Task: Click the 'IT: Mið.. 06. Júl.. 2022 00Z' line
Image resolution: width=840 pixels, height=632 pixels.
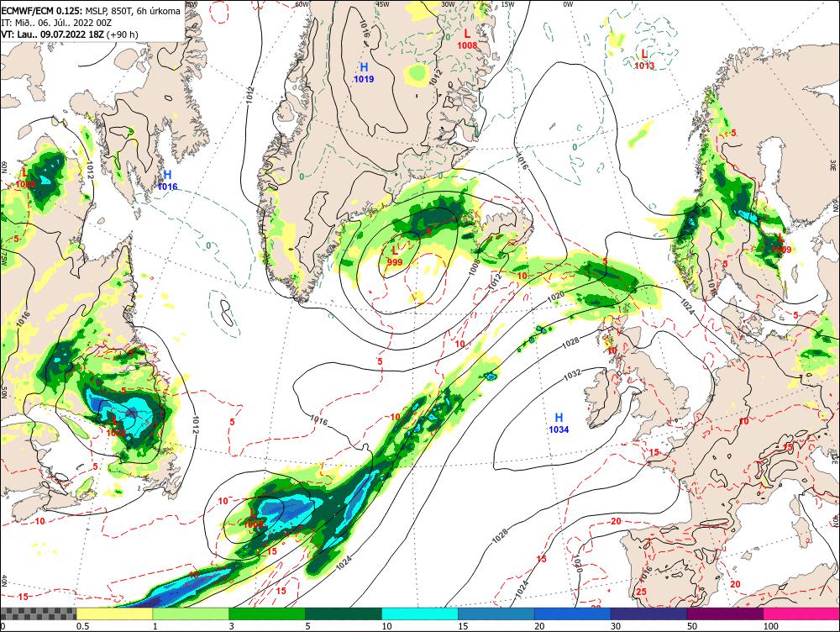Action: point(56,23)
